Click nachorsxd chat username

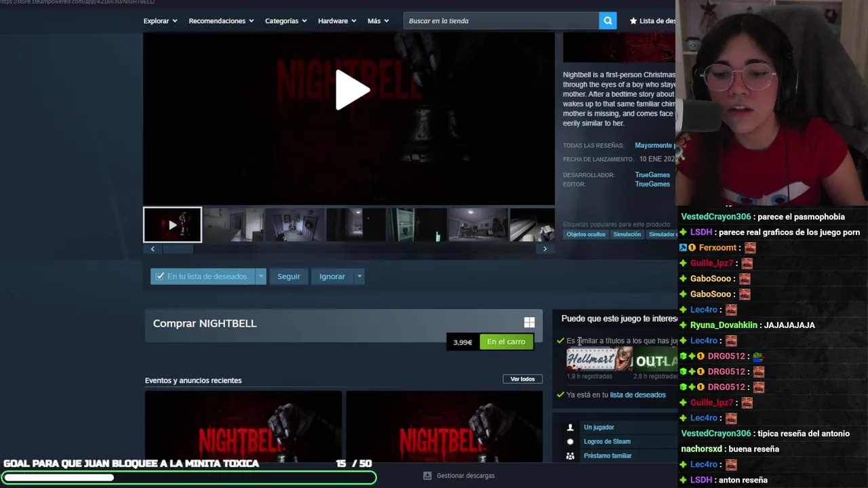pyautogui.click(x=702, y=449)
